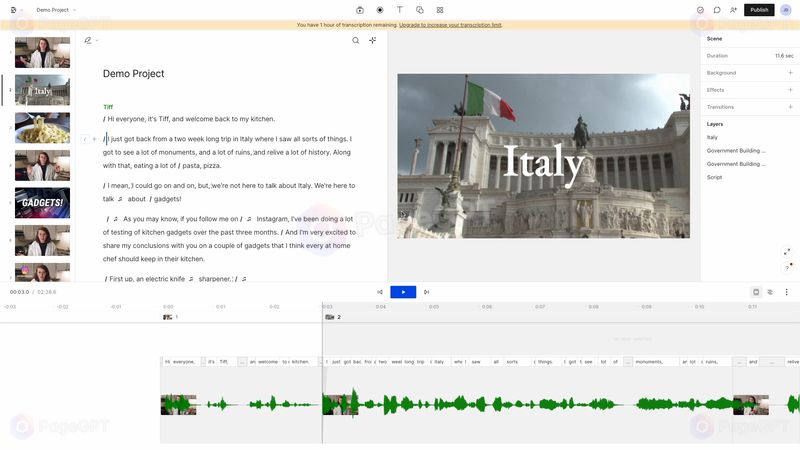Click scene marker 2 on timeline
Screen dimensions: 800x450
333,317
